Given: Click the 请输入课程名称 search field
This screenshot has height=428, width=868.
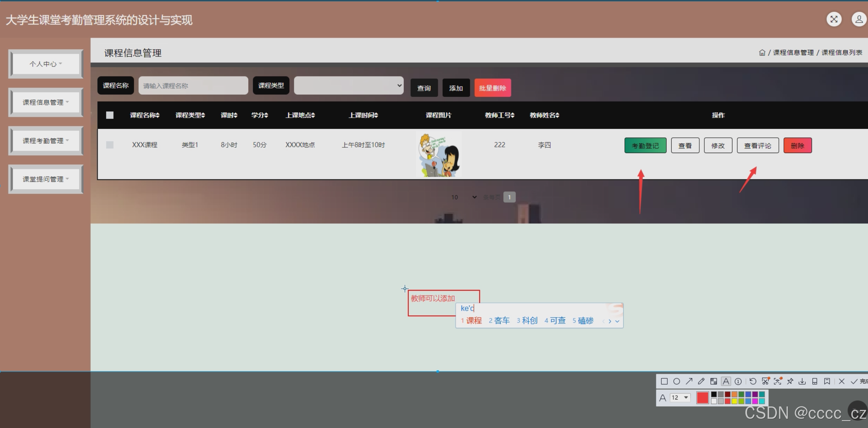Looking at the screenshot, I should coord(193,85).
